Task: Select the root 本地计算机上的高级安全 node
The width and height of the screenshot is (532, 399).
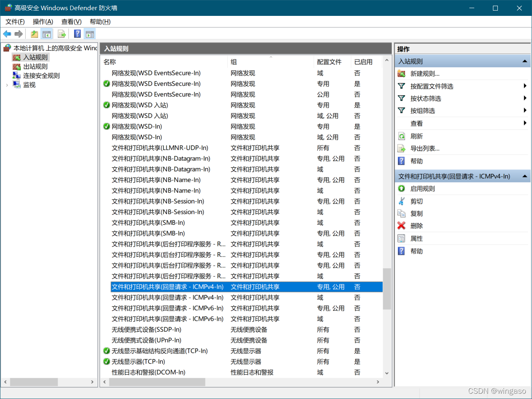Action: pos(55,48)
